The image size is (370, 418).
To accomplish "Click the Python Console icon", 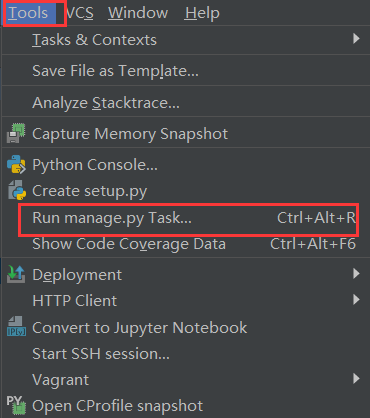I will click(16, 164).
